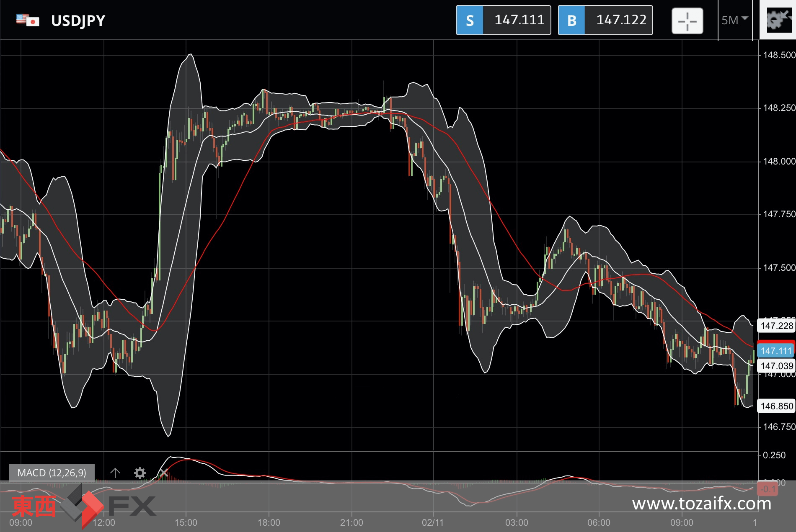Select the USDJPY symbol name
796x532 pixels.
click(x=78, y=21)
